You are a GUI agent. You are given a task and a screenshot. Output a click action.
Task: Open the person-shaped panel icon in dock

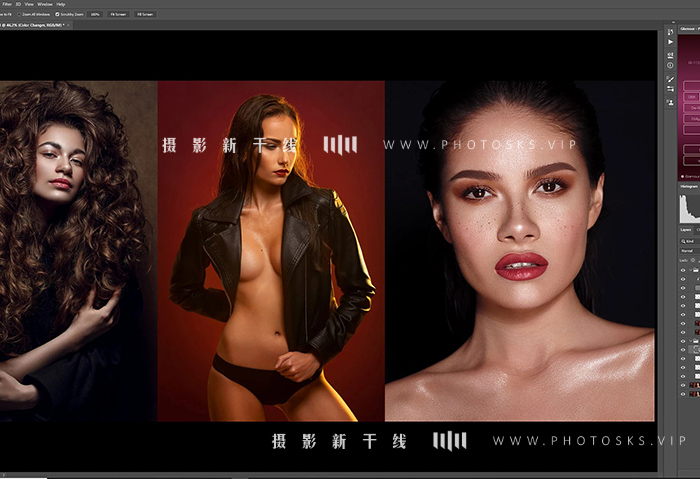pyautogui.click(x=670, y=102)
